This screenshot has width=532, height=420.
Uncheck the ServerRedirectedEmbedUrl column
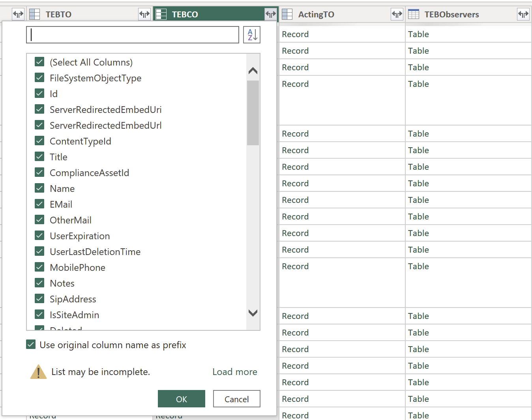(39, 125)
